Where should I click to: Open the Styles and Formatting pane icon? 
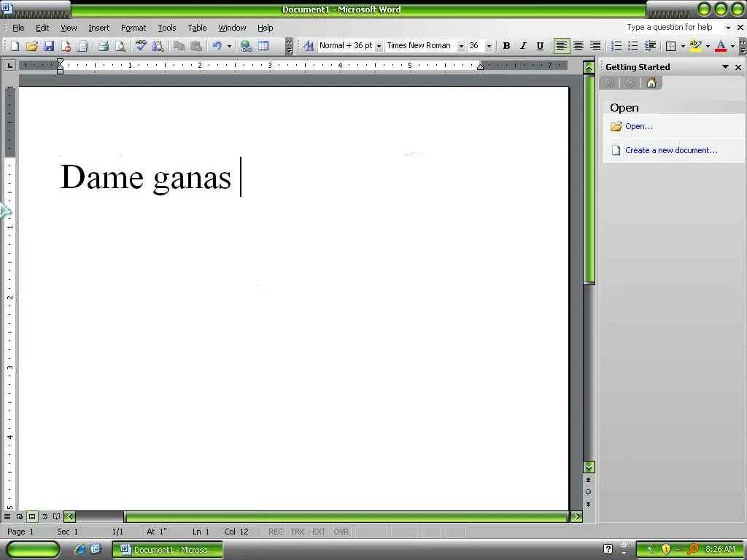coord(309,46)
